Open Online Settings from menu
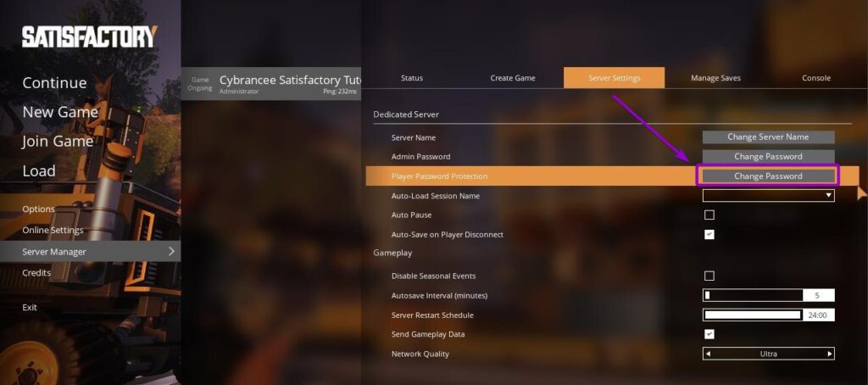 tap(53, 231)
